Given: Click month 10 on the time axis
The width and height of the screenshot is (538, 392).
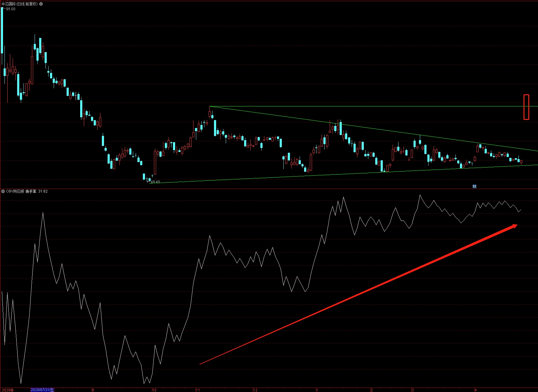Looking at the screenshot, I should 154,390.
